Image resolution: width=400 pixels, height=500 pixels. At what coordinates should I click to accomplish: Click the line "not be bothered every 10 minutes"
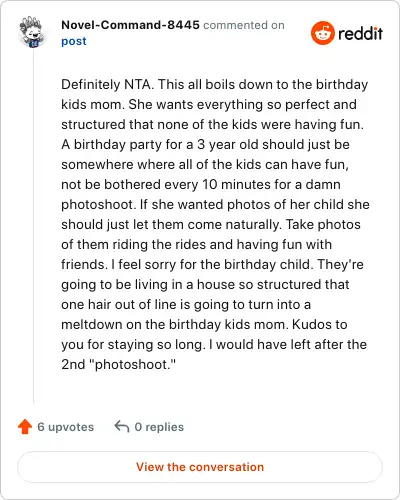(201, 184)
